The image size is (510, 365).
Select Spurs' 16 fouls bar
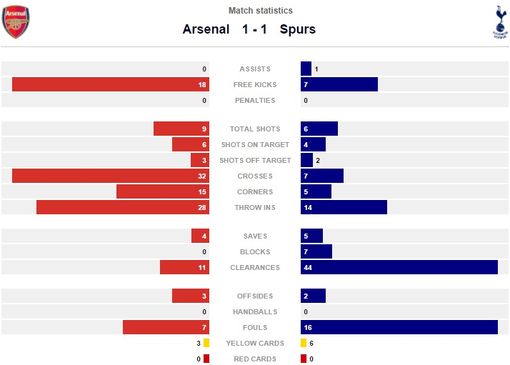(399, 327)
